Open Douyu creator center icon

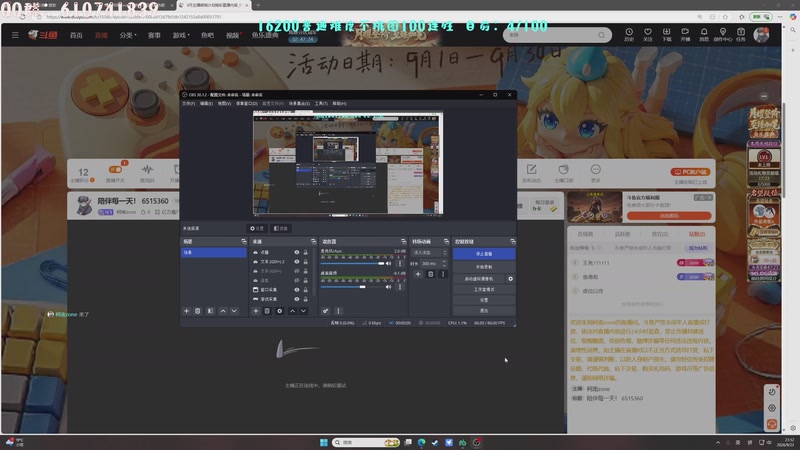722,34
